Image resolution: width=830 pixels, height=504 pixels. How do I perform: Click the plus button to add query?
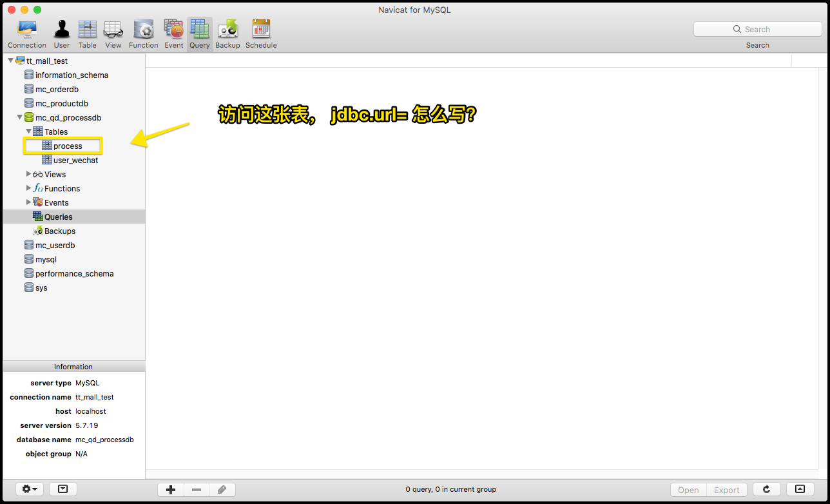[171, 490]
